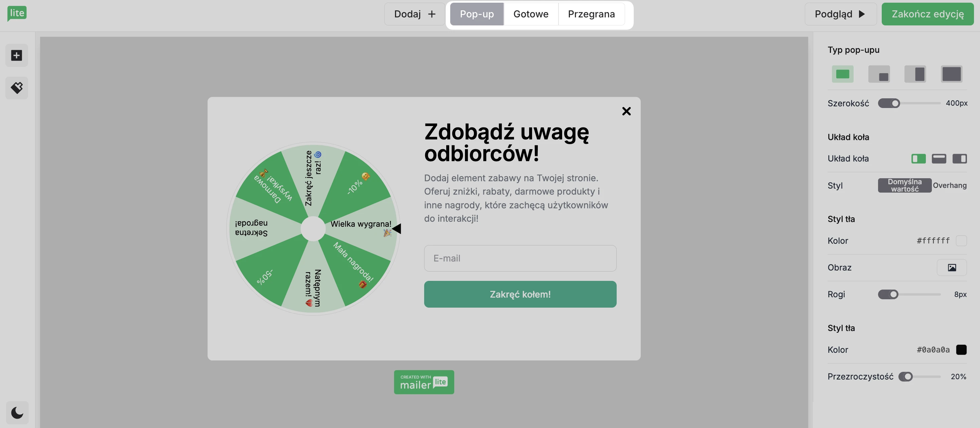Image resolution: width=980 pixels, height=428 pixels.
Task: Switch to the Gotowe tab
Action: tap(531, 14)
